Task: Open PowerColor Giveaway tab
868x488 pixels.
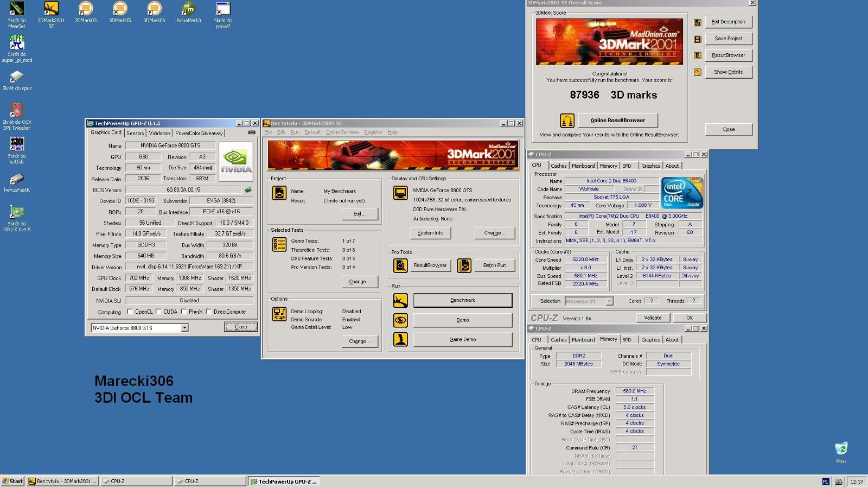Action: 199,133
